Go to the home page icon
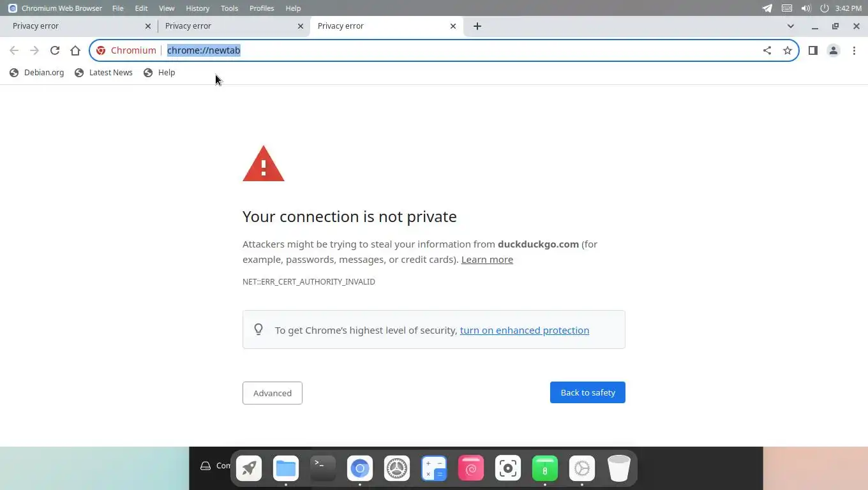This screenshot has height=490, width=868. (x=75, y=50)
